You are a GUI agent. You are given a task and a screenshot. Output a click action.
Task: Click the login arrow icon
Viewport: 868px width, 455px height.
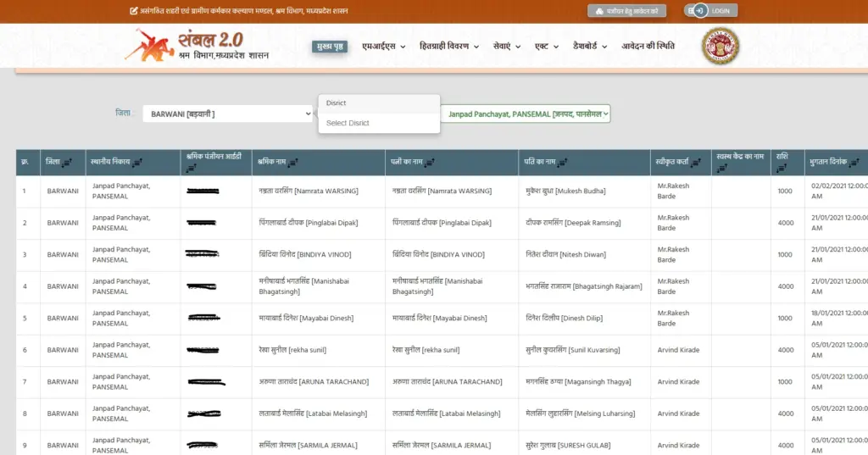(701, 10)
